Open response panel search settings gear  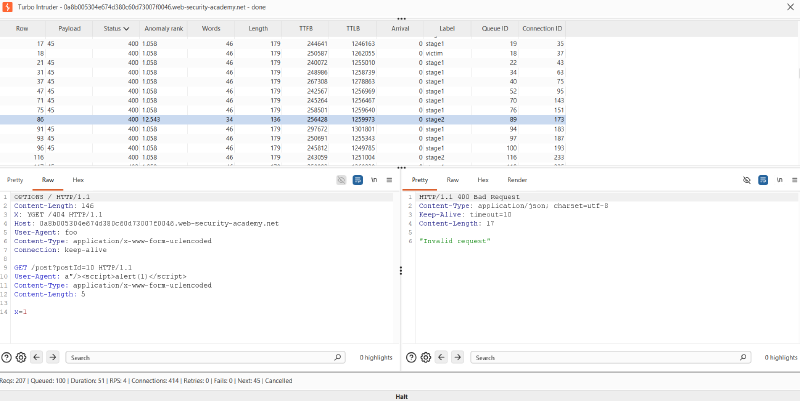pos(426,358)
